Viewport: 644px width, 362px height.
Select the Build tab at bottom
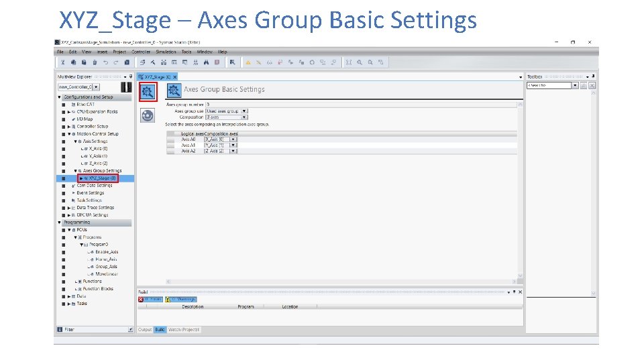160,330
